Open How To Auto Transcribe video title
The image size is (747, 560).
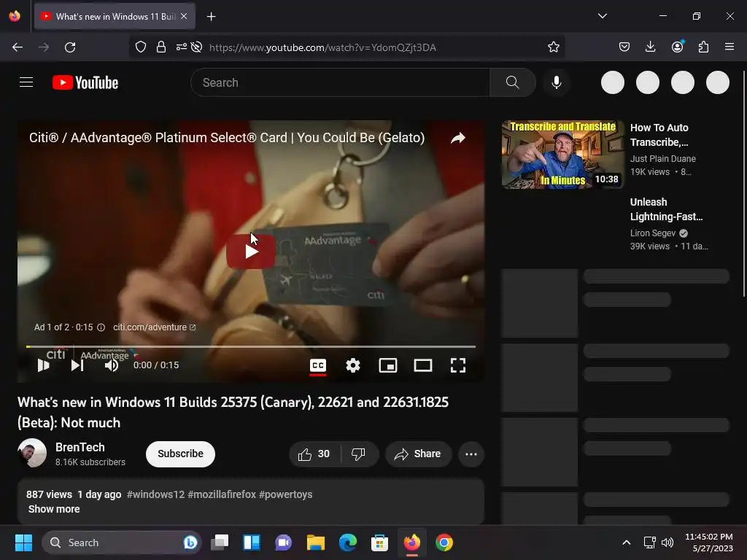(659, 135)
